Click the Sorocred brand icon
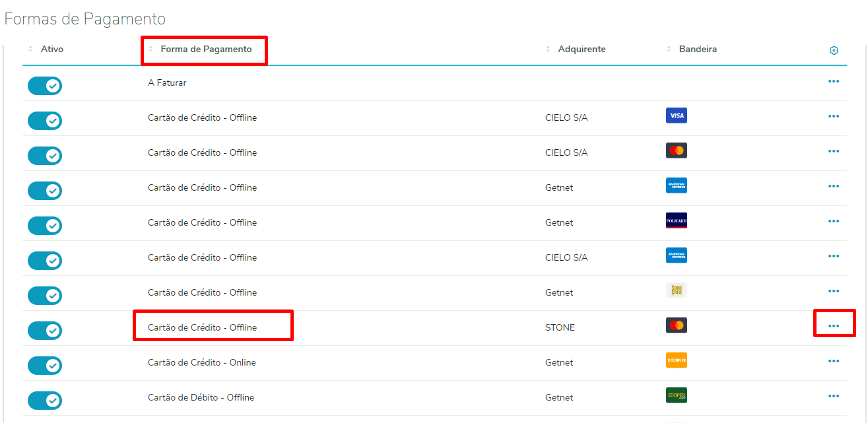 [677, 290]
